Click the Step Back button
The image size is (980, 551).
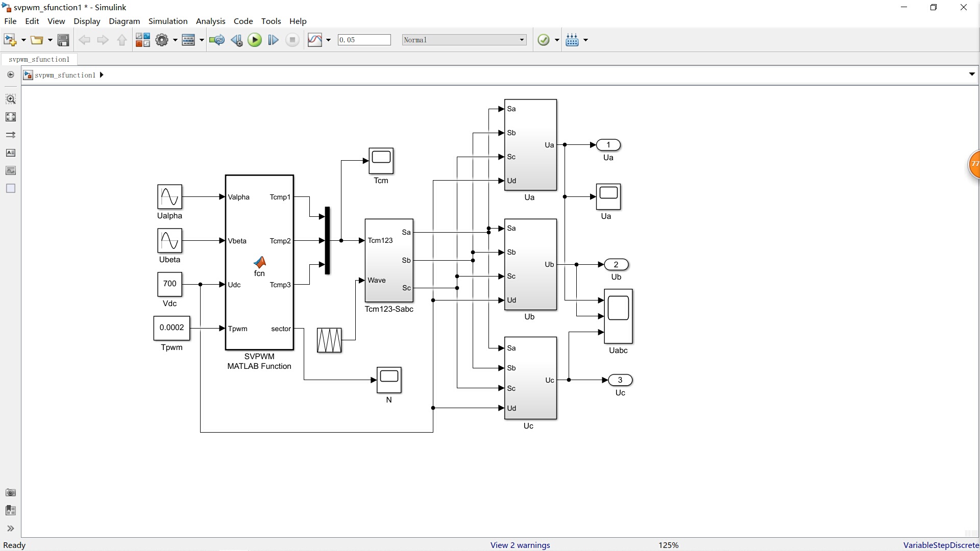click(x=236, y=40)
